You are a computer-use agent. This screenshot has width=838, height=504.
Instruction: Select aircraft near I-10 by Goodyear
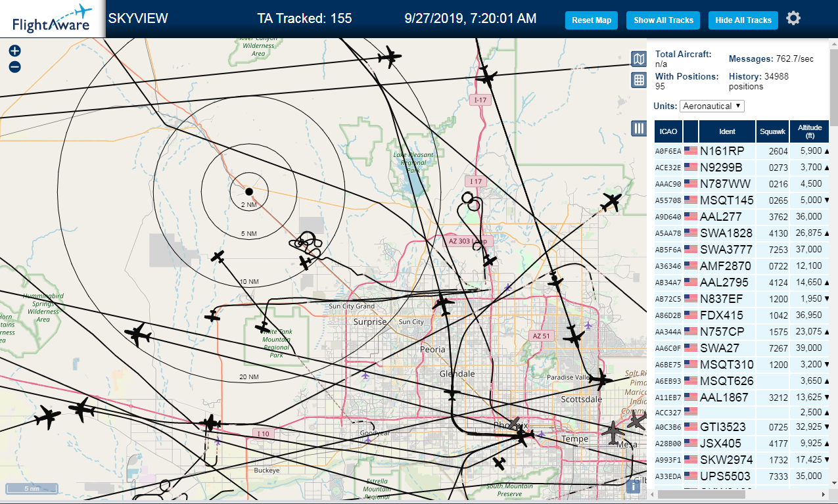click(x=210, y=423)
